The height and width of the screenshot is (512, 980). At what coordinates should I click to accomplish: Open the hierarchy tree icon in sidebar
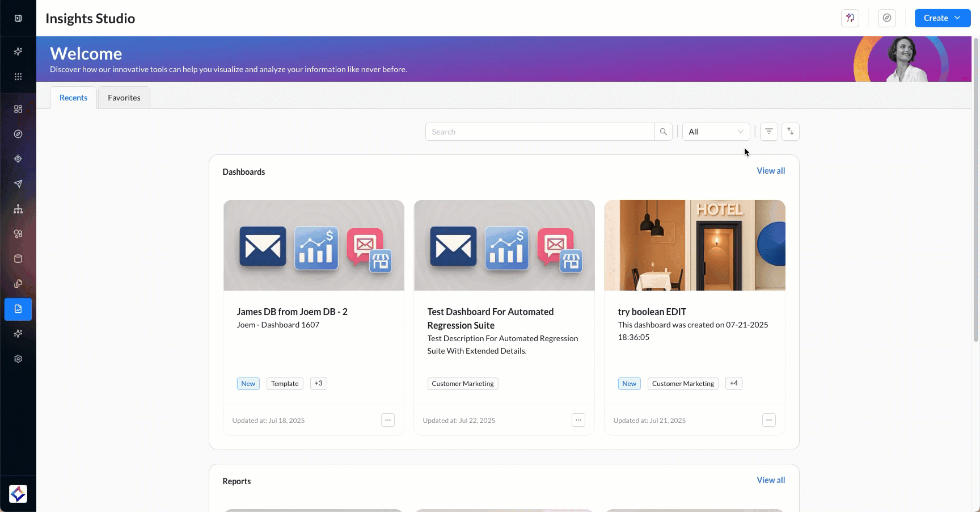18,209
